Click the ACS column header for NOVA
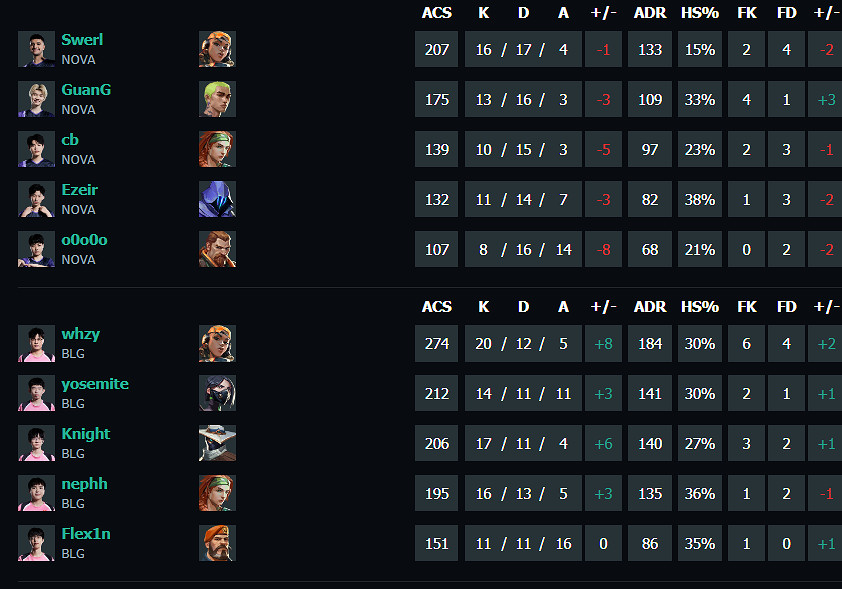 pos(437,13)
